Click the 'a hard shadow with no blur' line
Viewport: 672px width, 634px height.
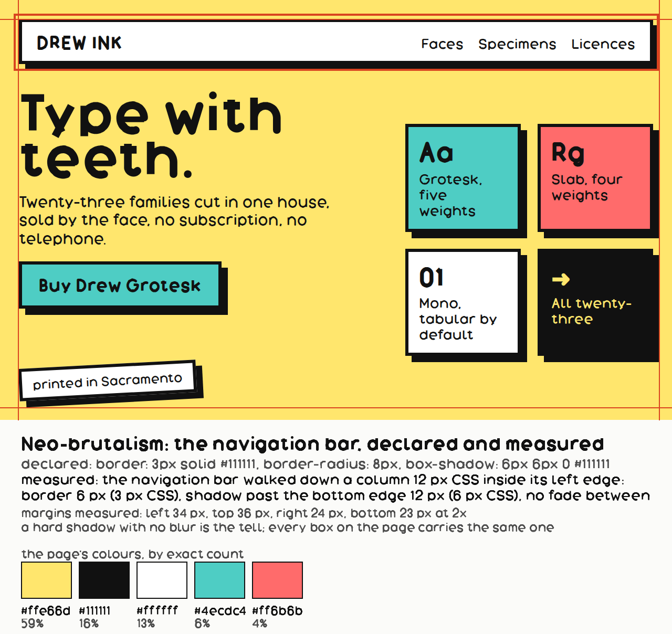click(x=287, y=527)
